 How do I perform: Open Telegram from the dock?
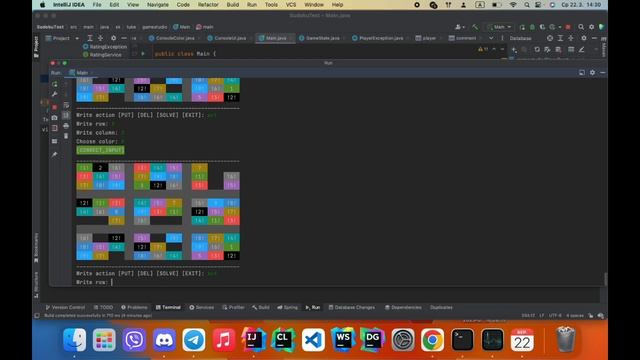(x=194, y=340)
